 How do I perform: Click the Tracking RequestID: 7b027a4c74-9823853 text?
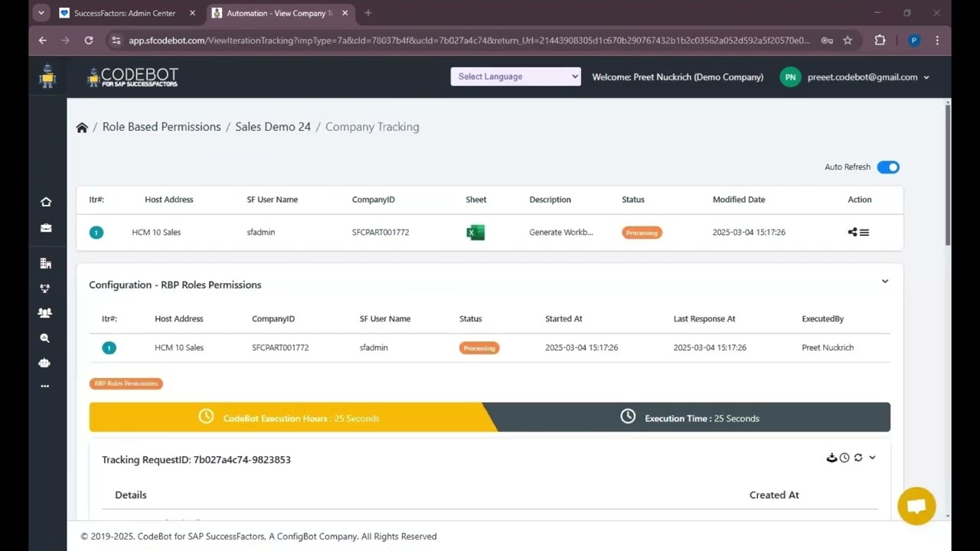[196, 460]
